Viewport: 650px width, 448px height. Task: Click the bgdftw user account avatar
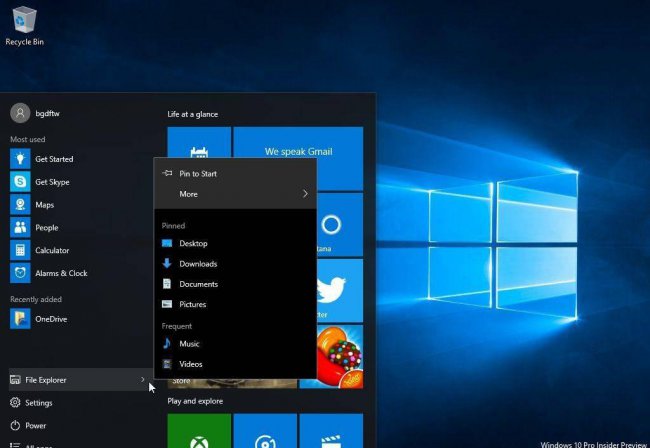tap(20, 113)
